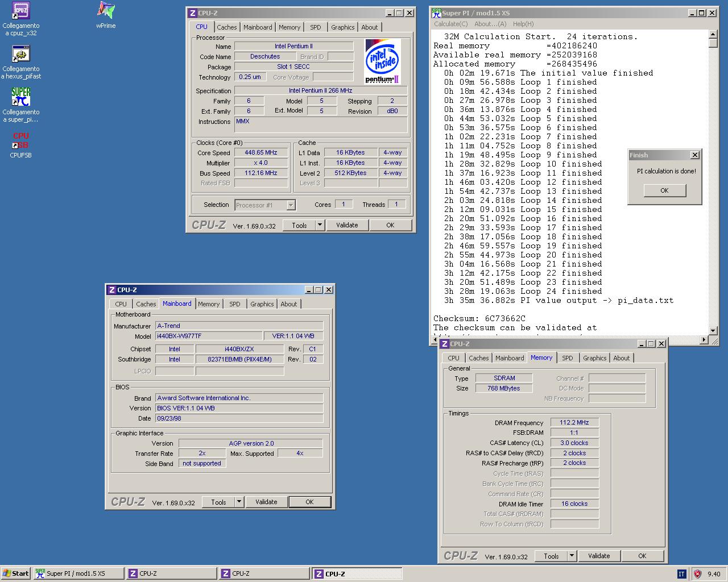
Task: Select the first CPU-Z taskbar button
Action: point(171,573)
